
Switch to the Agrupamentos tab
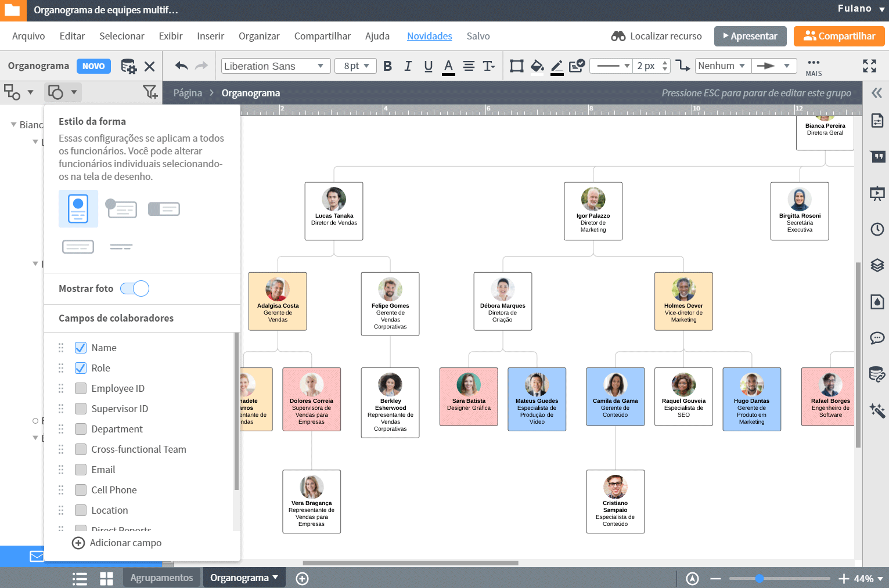(x=161, y=577)
